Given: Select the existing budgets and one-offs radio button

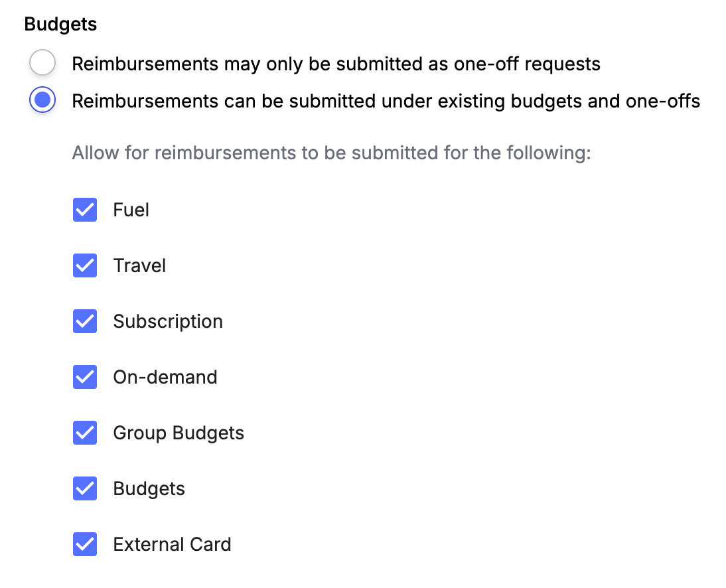Looking at the screenshot, I should tap(42, 101).
